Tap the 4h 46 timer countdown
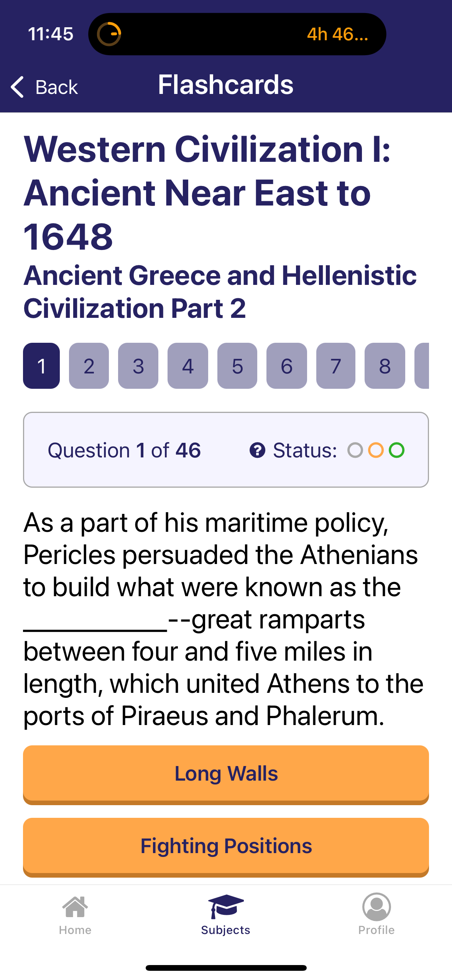Viewport: 452px width, 980px height. point(337,34)
